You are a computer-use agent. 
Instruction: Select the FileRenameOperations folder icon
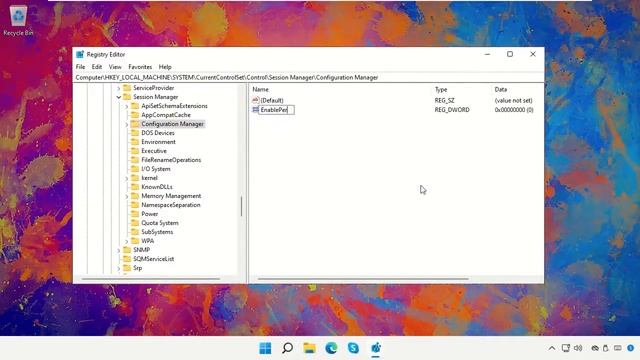[x=135, y=160]
